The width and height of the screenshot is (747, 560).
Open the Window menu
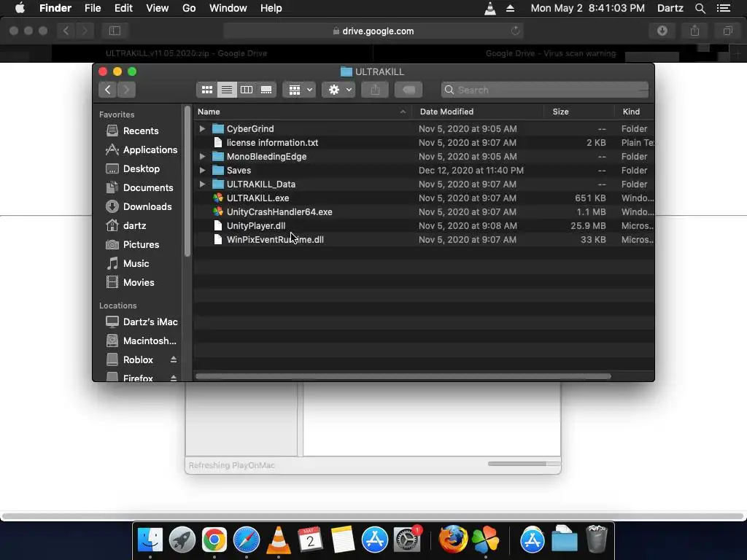[x=228, y=8]
